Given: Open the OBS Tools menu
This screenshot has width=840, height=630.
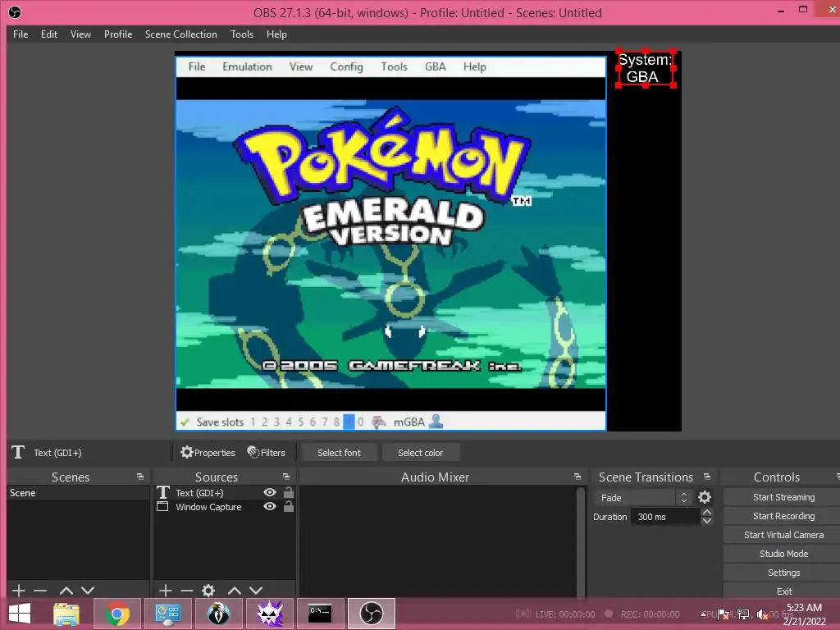Looking at the screenshot, I should 242,34.
